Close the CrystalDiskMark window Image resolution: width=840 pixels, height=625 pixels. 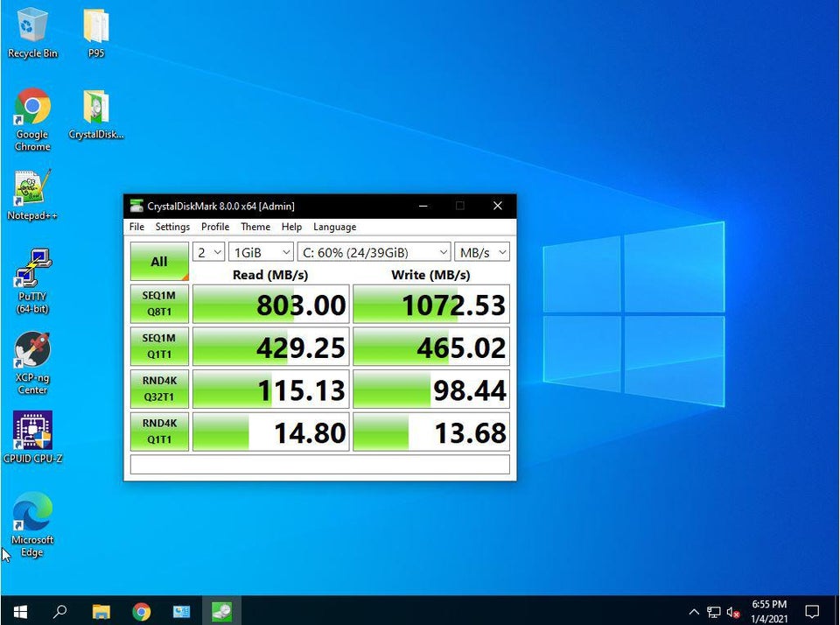[498, 206]
